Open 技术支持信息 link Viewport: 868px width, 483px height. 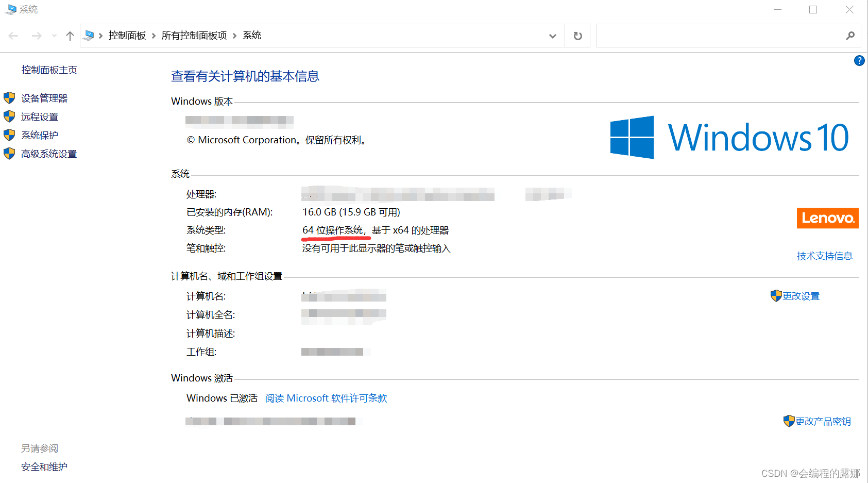point(825,256)
